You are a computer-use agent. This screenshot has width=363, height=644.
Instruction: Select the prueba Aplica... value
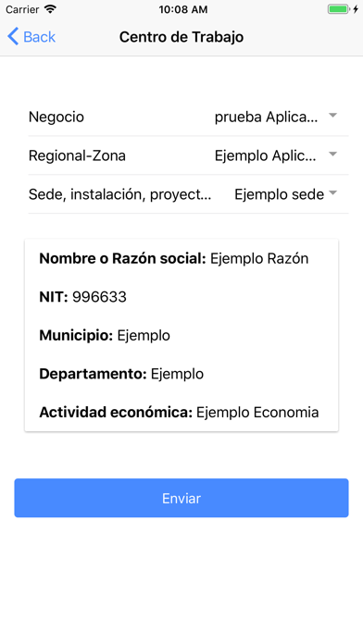pos(266,118)
